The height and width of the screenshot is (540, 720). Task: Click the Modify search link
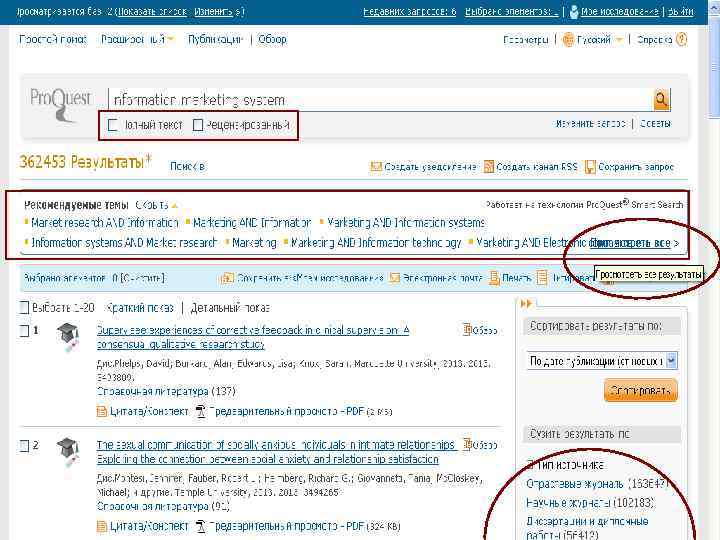point(590,124)
